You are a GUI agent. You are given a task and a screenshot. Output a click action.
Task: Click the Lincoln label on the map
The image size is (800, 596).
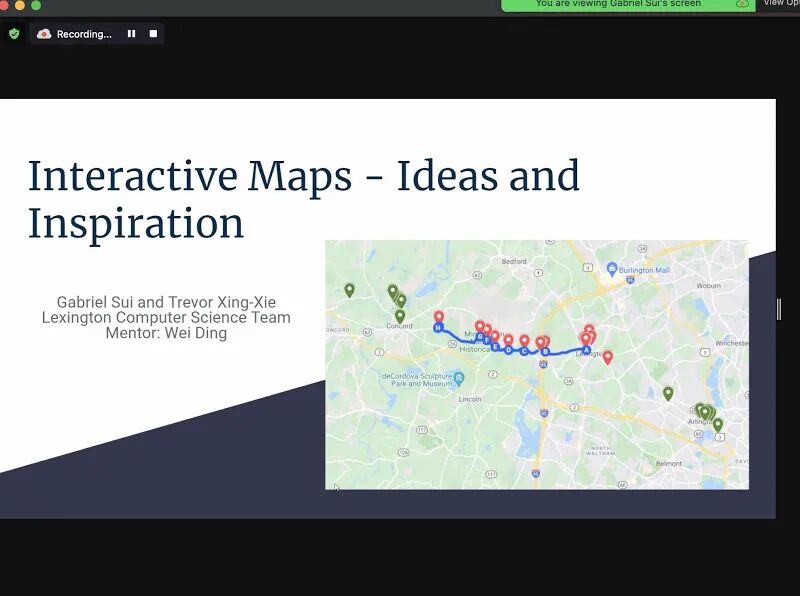click(x=470, y=399)
